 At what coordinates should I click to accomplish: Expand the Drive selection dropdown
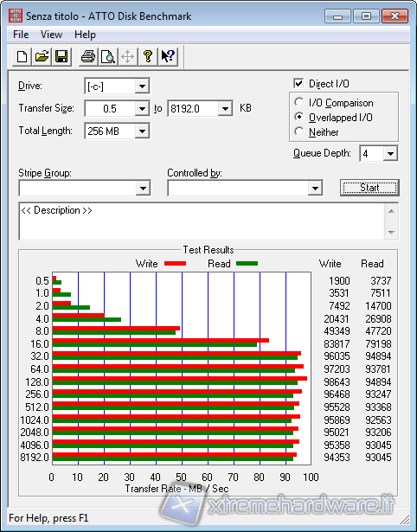point(142,87)
